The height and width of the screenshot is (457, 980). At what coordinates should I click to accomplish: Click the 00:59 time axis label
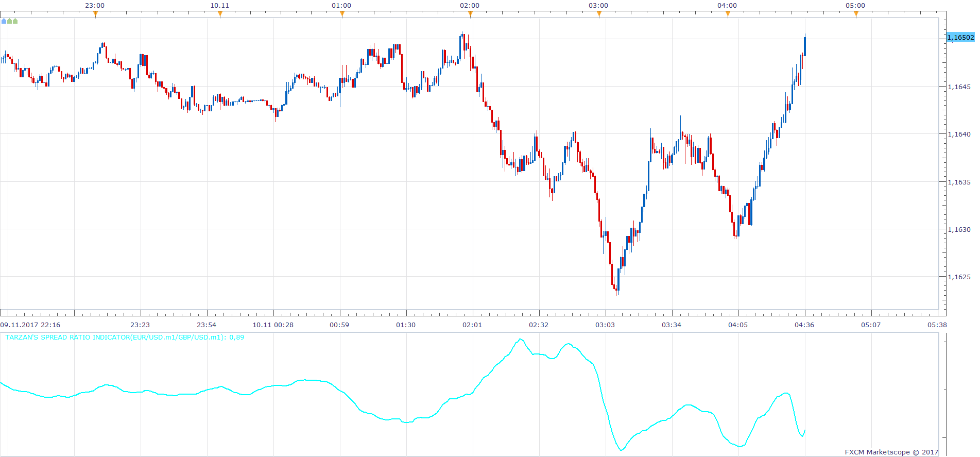pyautogui.click(x=339, y=325)
